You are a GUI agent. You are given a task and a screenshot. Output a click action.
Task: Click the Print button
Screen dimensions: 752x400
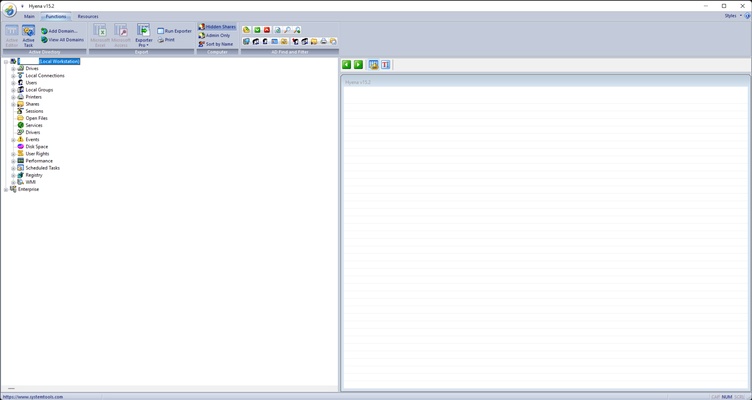click(x=166, y=40)
